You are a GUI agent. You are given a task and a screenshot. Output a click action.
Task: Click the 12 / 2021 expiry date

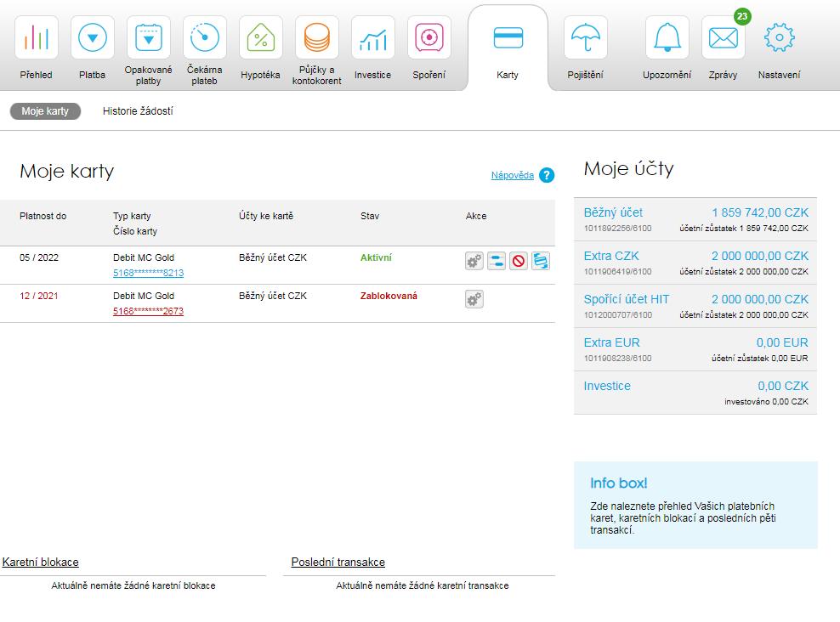39,296
